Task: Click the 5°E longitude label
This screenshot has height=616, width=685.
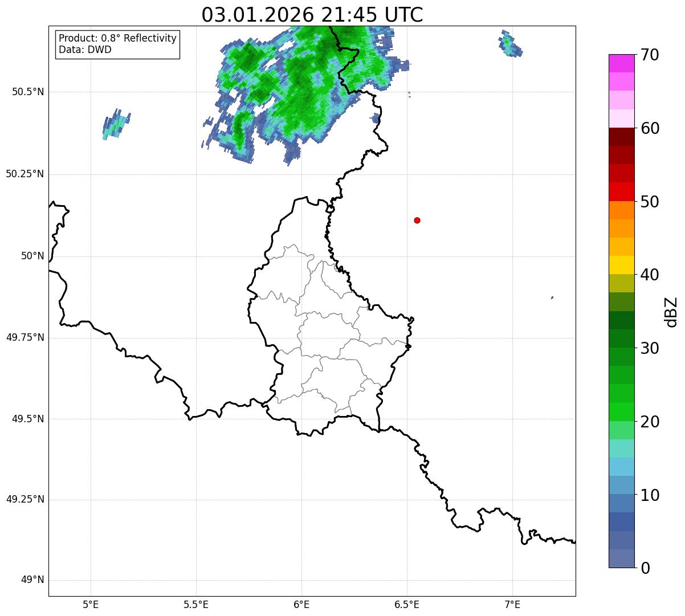Action: click(x=91, y=604)
